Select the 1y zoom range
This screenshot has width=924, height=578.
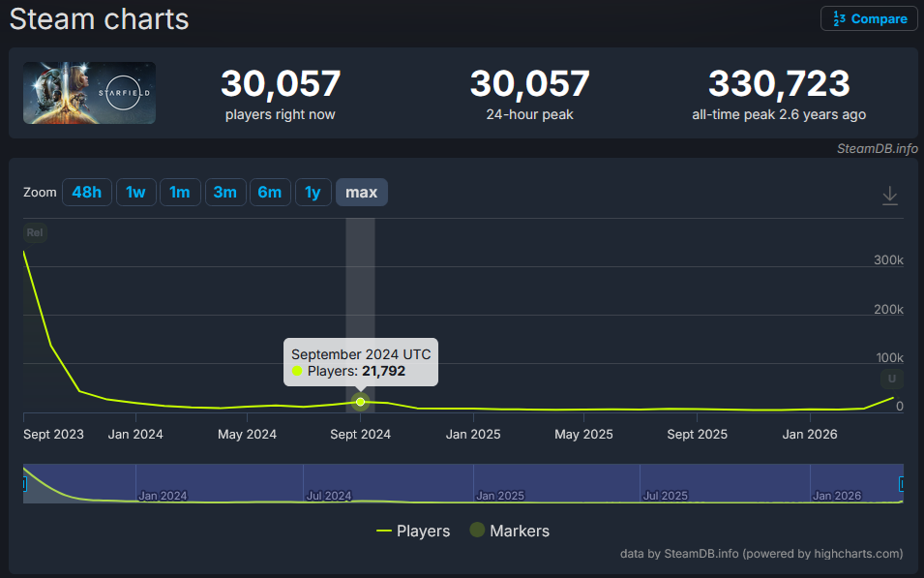coord(313,193)
